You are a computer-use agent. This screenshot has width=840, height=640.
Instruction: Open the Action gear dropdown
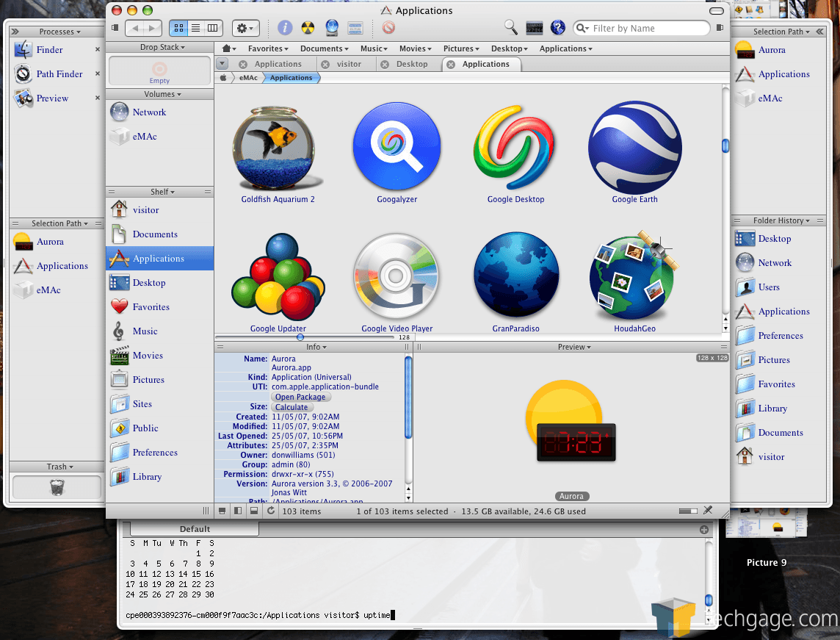[246, 28]
